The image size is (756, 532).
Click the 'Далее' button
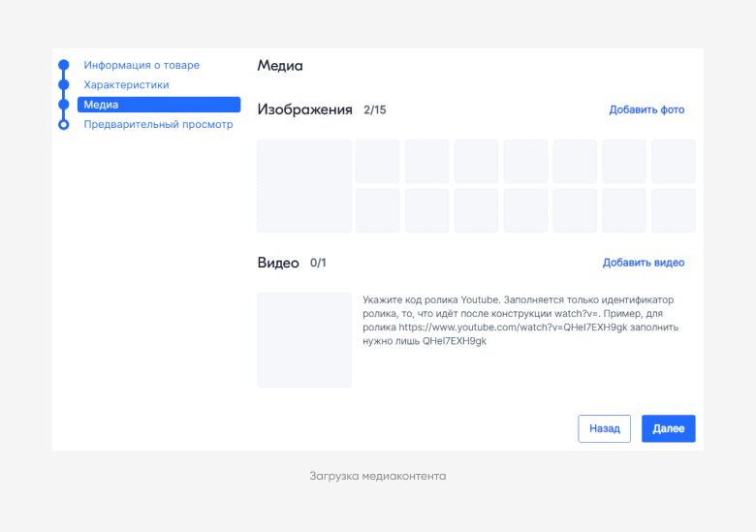click(x=668, y=428)
